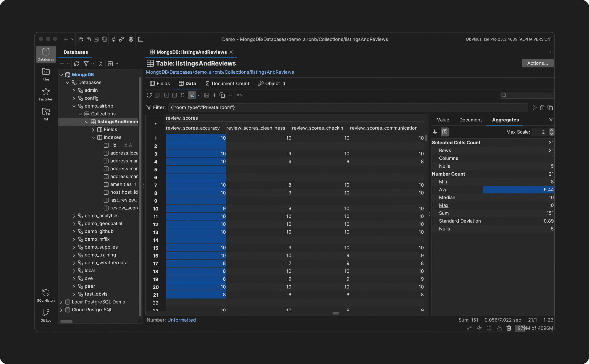589x364 pixels.
Task: Run the filter with play arrow
Action: tap(534, 108)
